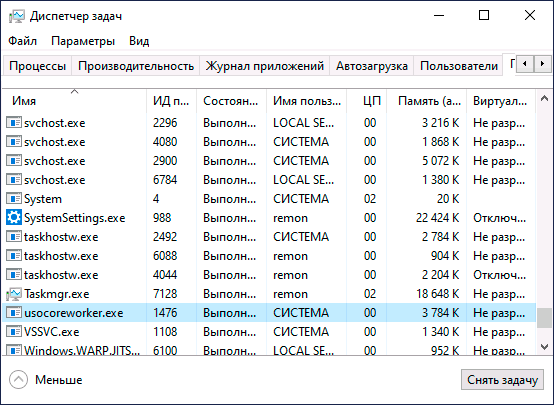Click memory value 22 424 K
The height and width of the screenshot is (405, 554).
pyautogui.click(x=437, y=218)
